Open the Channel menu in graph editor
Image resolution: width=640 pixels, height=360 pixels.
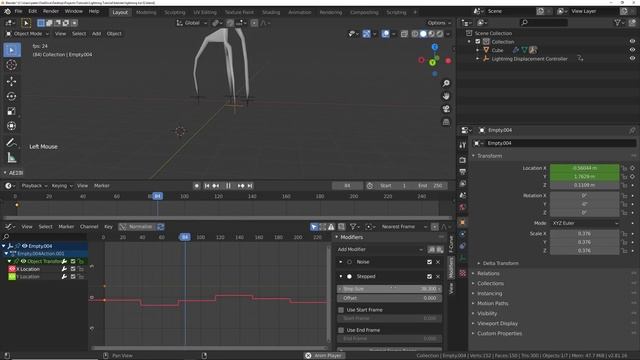[89, 227]
